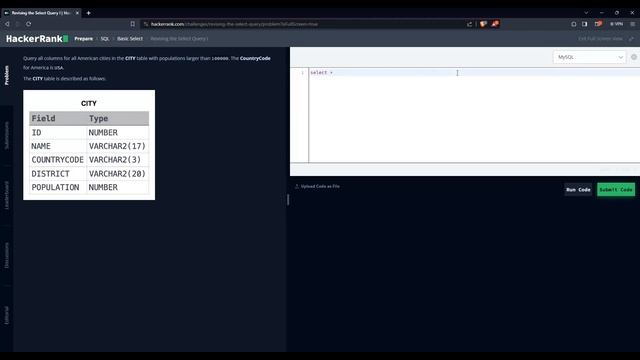Screen dimensions: 640x360
Task: Click the DISTRICT field cell
Action: [58, 173]
